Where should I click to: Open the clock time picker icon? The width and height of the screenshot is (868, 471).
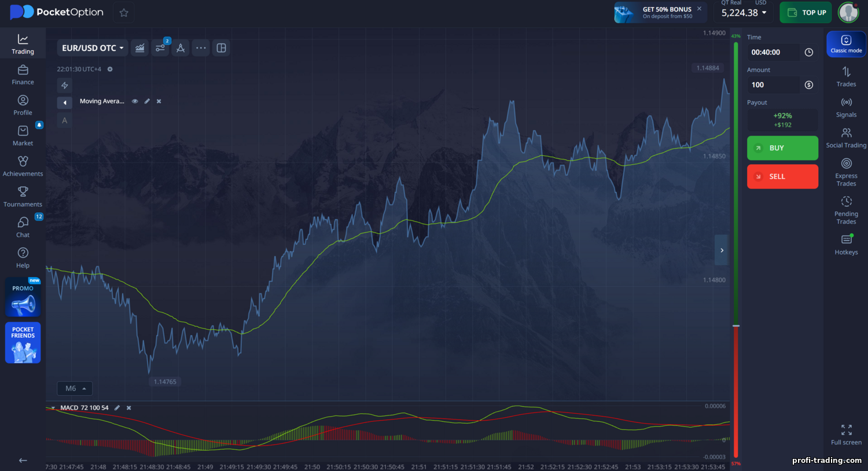(809, 52)
